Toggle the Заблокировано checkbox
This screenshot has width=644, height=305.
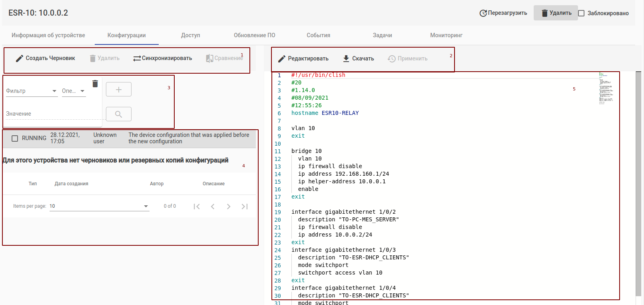tap(581, 13)
